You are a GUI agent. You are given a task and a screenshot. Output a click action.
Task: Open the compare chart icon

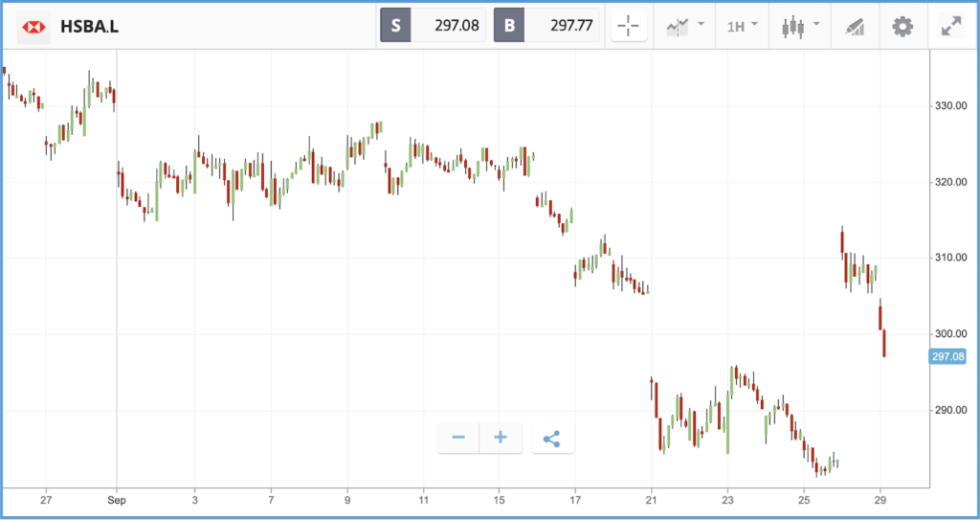pos(678,26)
